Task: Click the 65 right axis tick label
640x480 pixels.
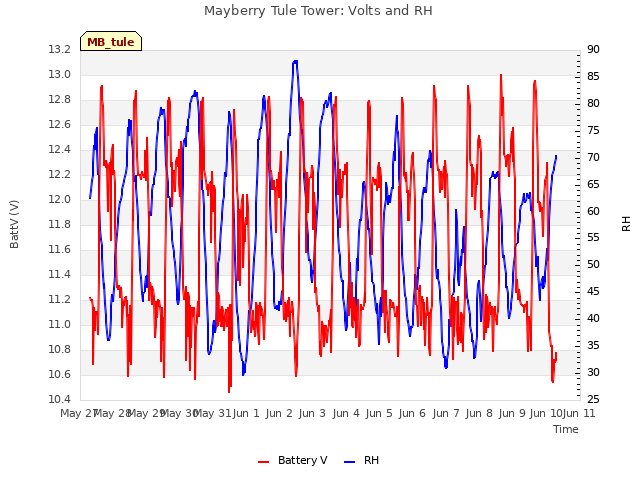Action: point(593,184)
